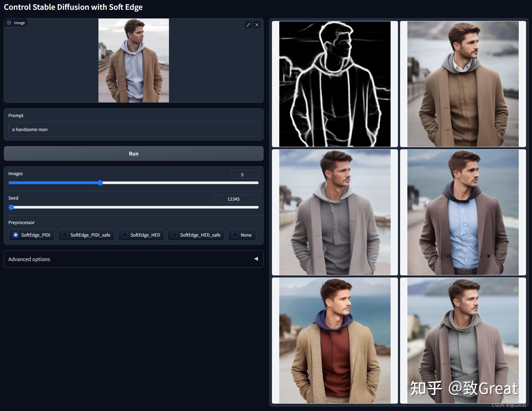Click the Seed value box showing 12345
Screen dimensions: 532x411
(236, 199)
